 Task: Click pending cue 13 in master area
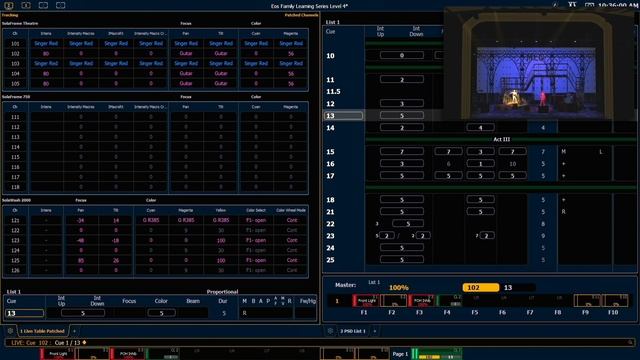pos(508,287)
